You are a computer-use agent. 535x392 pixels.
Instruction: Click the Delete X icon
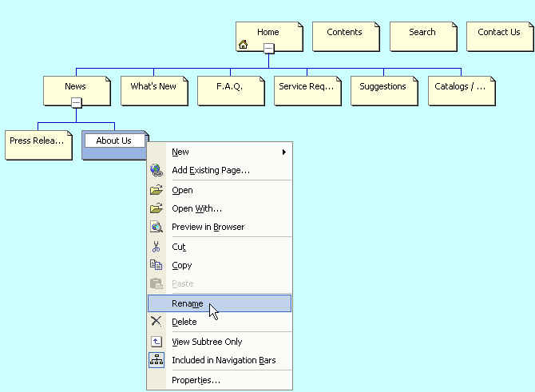pyautogui.click(x=156, y=322)
